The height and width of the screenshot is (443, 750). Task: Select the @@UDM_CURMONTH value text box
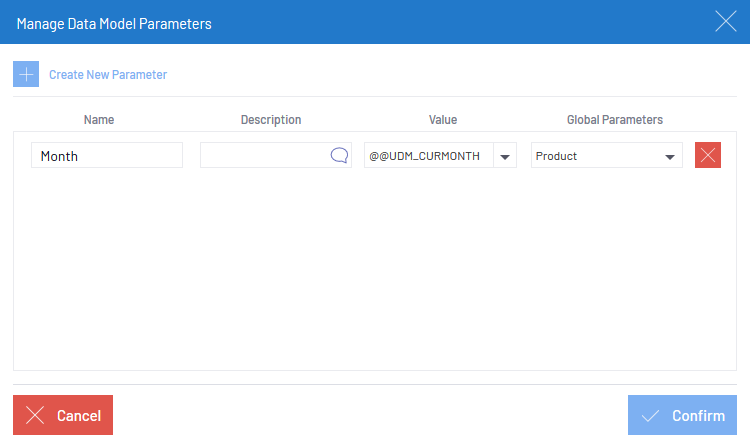pos(429,155)
